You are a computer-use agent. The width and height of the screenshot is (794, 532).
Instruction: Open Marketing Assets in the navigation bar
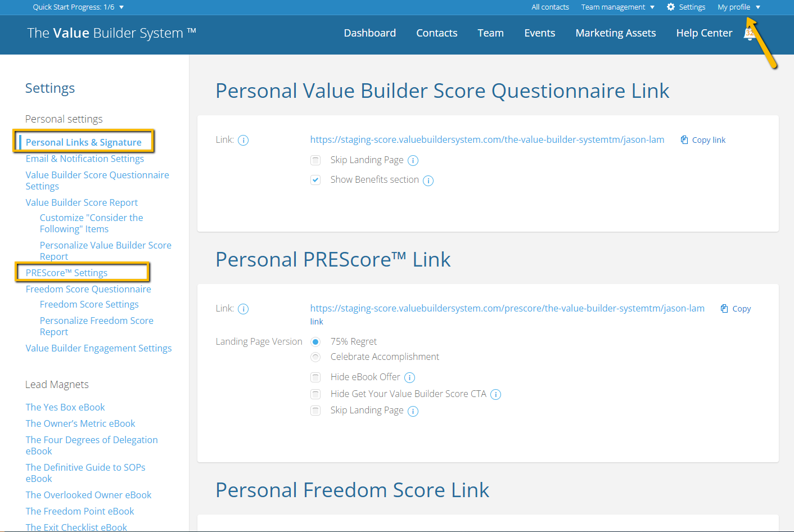616,33
